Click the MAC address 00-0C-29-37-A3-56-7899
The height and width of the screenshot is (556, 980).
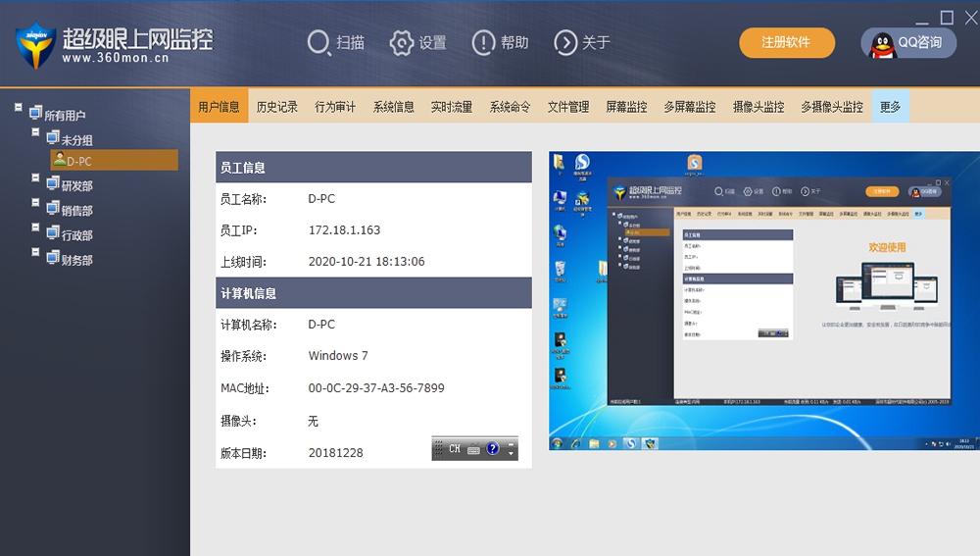point(376,387)
